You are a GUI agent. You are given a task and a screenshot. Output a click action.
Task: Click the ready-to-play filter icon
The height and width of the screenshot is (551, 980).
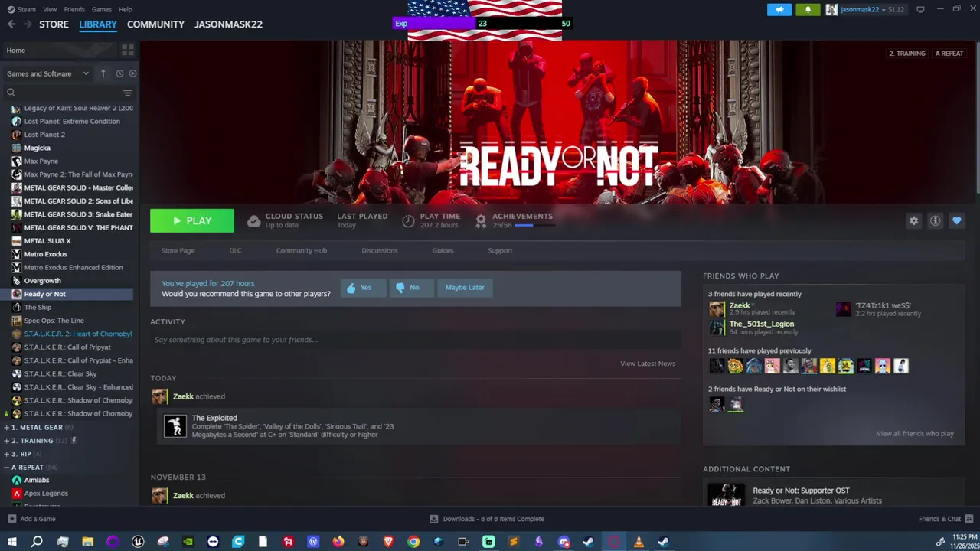[132, 73]
